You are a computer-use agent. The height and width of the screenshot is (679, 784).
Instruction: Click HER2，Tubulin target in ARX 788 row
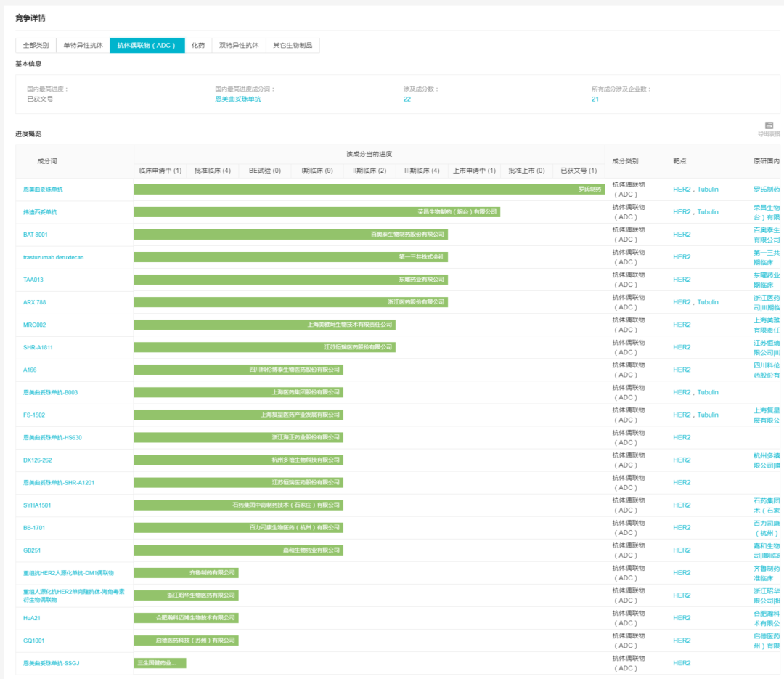[695, 301]
